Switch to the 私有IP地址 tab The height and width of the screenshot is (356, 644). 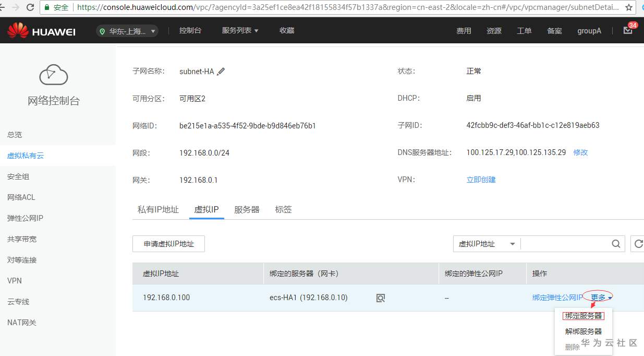[x=158, y=209]
